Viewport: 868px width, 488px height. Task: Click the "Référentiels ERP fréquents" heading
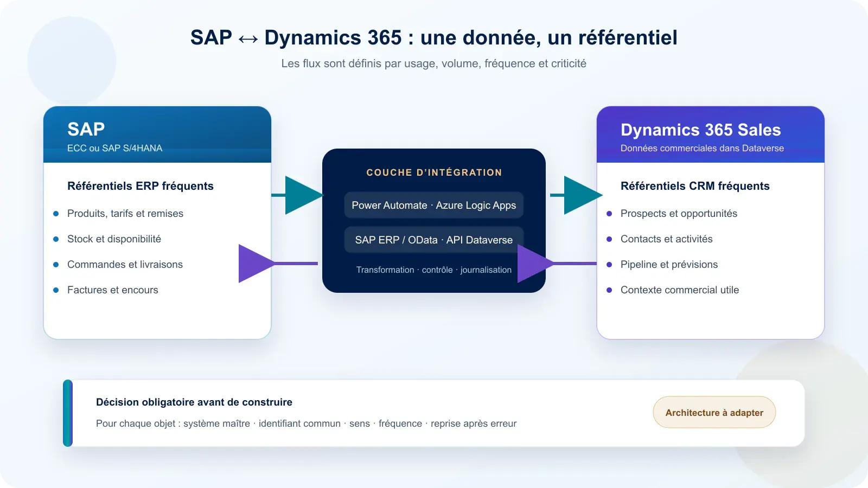[x=141, y=186]
